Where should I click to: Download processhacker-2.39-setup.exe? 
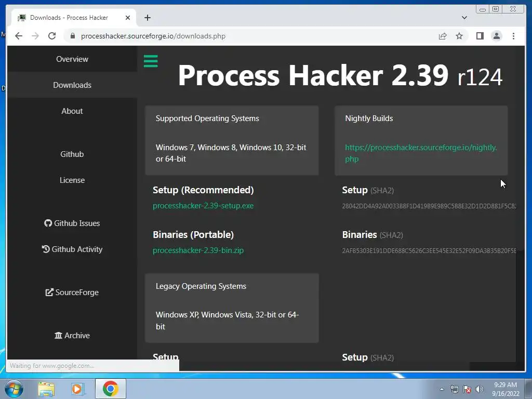(x=203, y=206)
